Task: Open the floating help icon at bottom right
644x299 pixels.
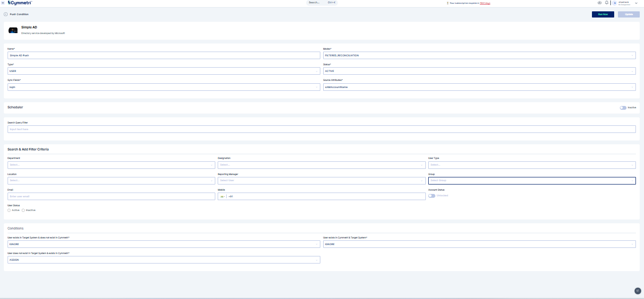Action: tap(637, 290)
